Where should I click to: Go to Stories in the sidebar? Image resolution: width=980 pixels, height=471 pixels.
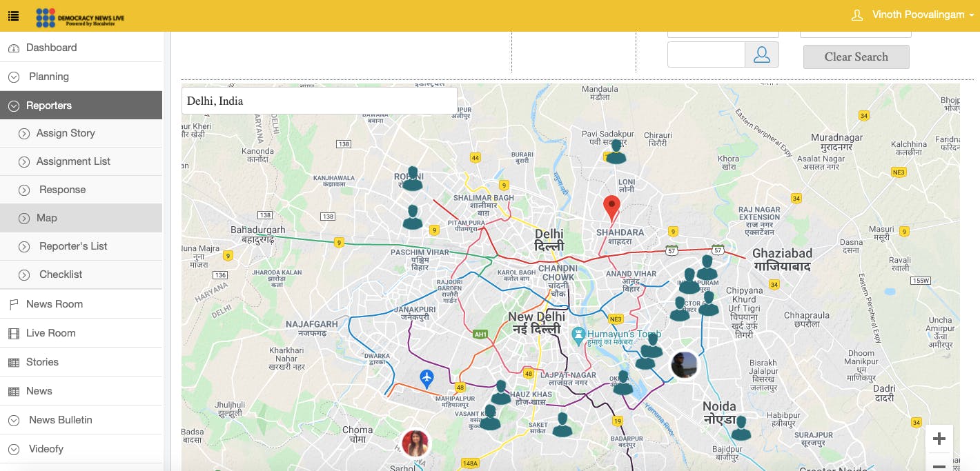tap(81, 362)
